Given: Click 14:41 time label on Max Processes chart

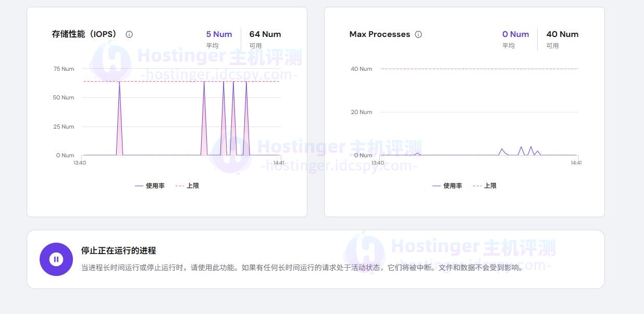Looking at the screenshot, I should pyautogui.click(x=576, y=163).
